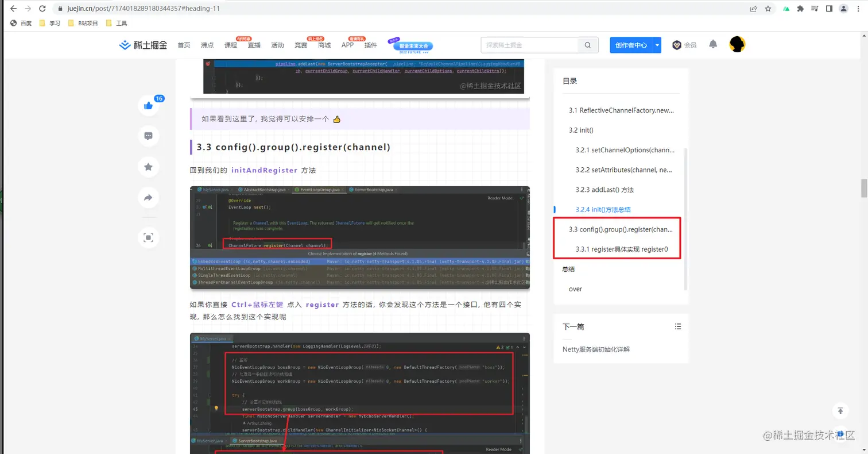Open 工具 bookmark folder

[117, 23]
